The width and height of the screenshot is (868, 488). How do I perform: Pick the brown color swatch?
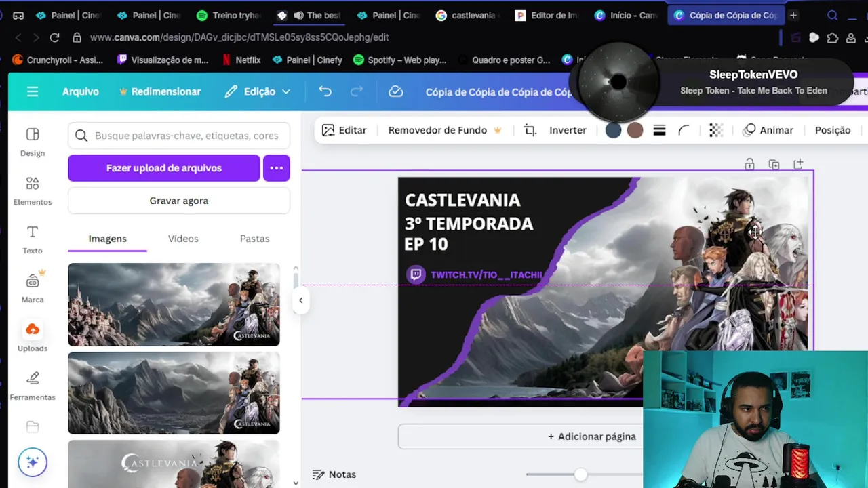pyautogui.click(x=635, y=130)
